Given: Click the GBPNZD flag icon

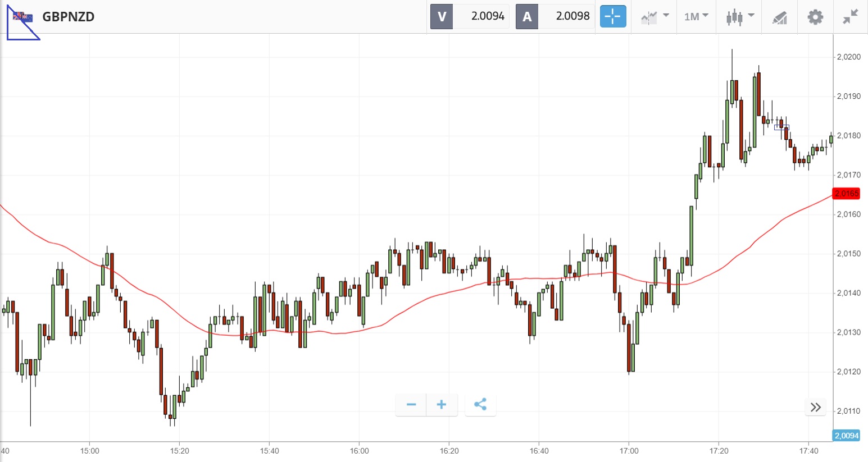Looking at the screenshot, I should click(x=22, y=17).
